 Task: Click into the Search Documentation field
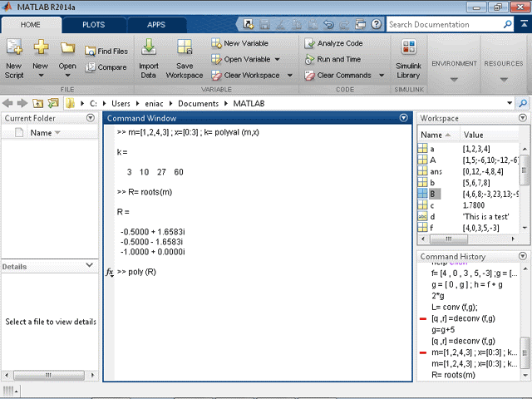point(445,24)
